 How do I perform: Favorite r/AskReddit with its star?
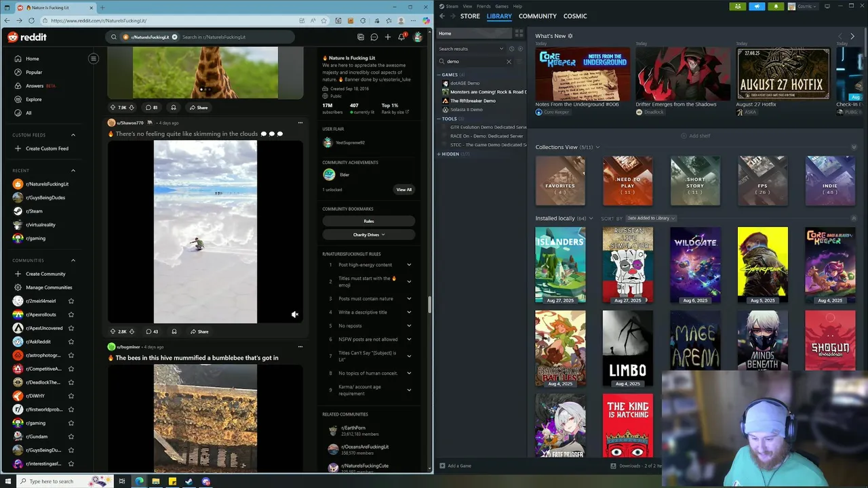(x=71, y=342)
